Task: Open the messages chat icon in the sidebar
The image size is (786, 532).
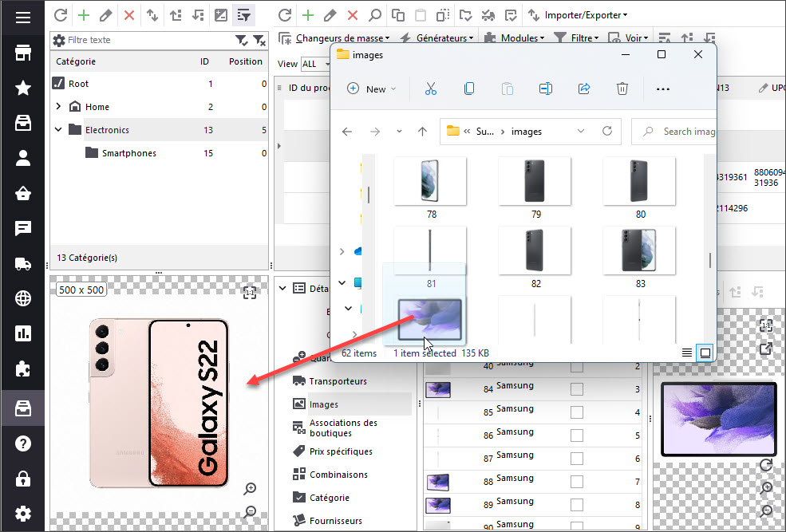Action: 23,228
